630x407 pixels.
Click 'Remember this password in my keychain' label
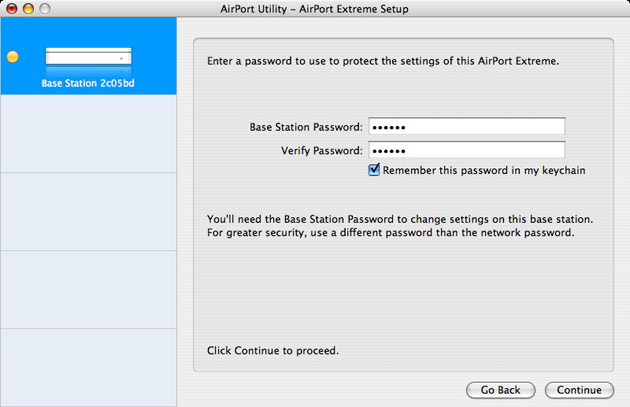483,170
